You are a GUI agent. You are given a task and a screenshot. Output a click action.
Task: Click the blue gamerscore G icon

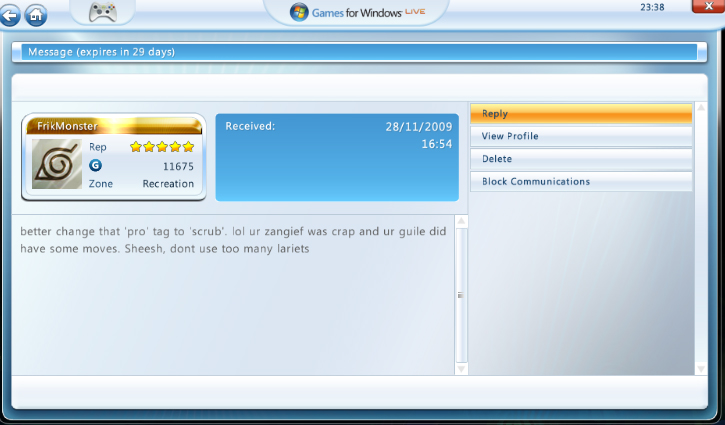(x=95, y=165)
